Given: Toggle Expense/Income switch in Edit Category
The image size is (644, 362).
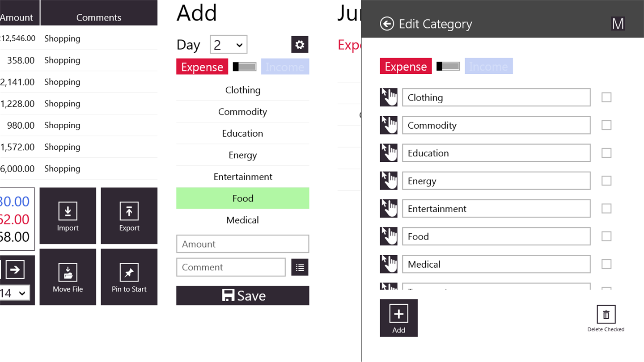Looking at the screenshot, I should [x=448, y=67].
